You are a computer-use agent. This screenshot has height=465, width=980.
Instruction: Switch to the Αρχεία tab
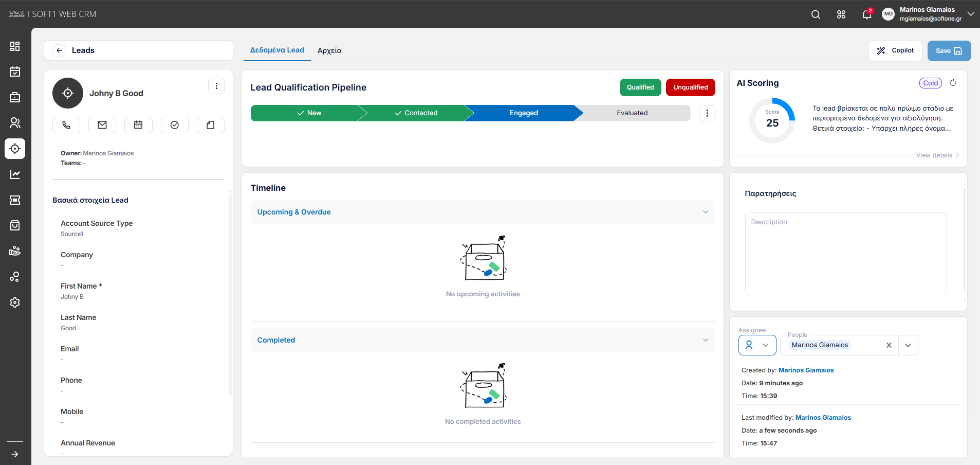click(329, 50)
